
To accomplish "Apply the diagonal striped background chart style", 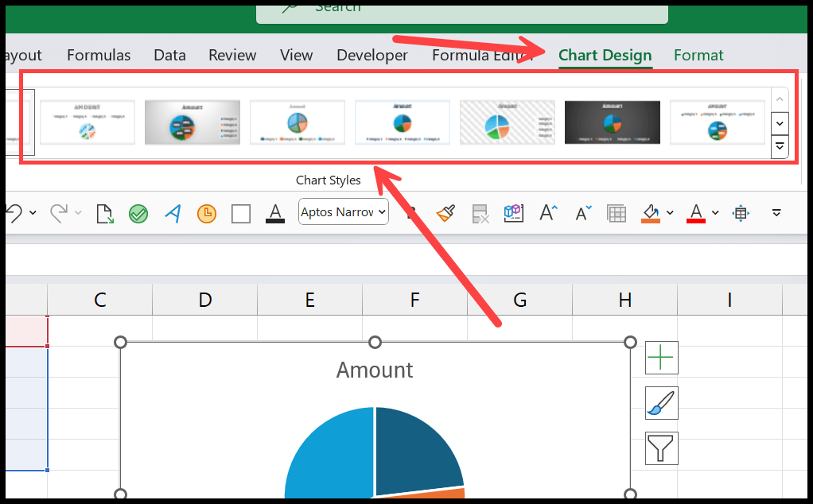I will [x=507, y=122].
